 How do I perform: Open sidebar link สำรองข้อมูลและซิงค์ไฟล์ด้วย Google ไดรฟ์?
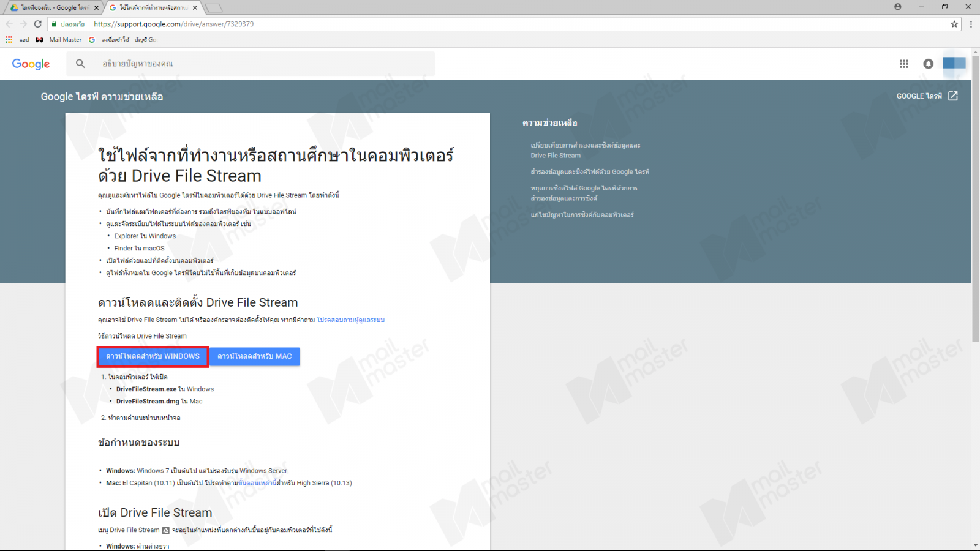(x=590, y=172)
